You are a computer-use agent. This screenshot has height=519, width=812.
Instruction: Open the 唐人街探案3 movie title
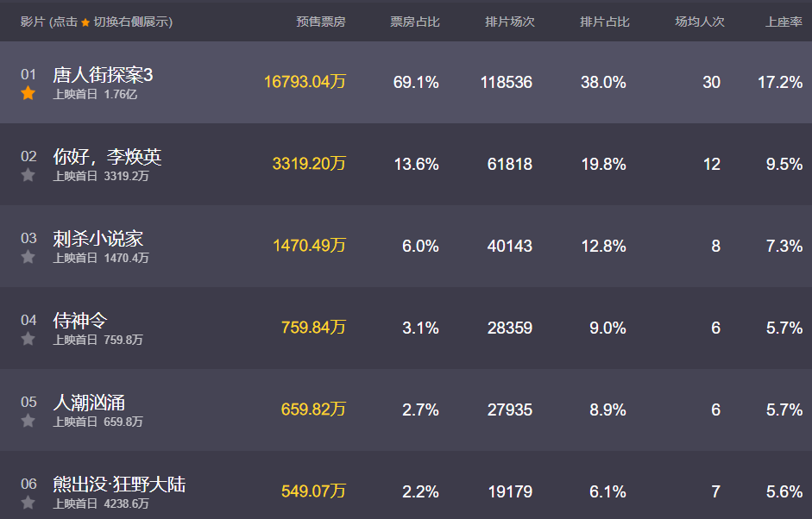coord(103,75)
